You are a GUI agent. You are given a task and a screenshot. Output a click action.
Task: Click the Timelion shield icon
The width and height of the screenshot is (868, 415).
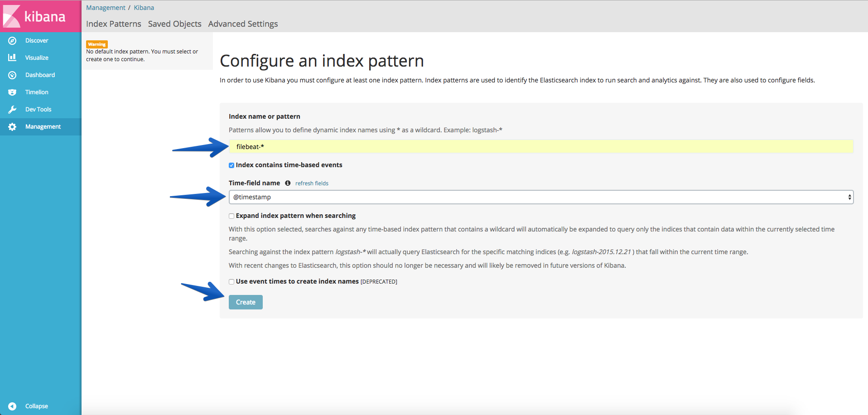(12, 92)
